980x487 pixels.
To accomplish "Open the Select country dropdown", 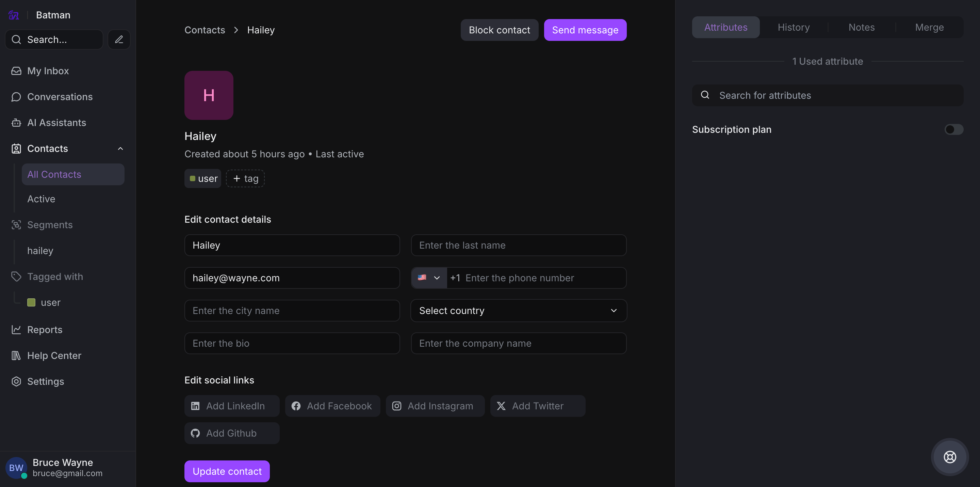I will click(x=518, y=311).
